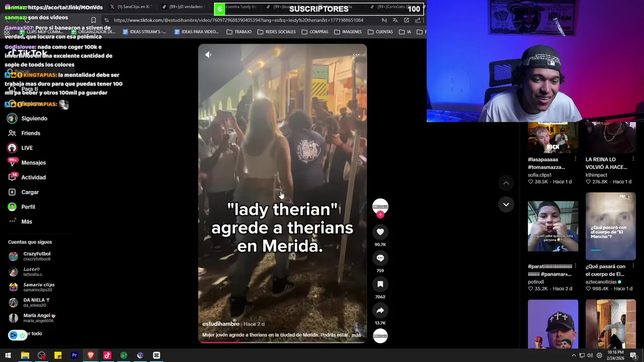The image size is (644, 362).
Task: Open the CUENTAS bookmarks folder
Action: click(x=380, y=32)
